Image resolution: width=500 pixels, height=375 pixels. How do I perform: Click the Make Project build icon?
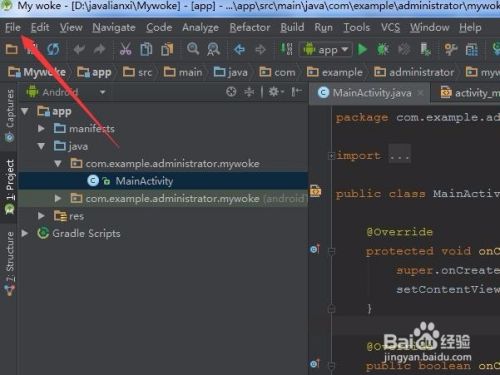pyautogui.click(x=286, y=49)
